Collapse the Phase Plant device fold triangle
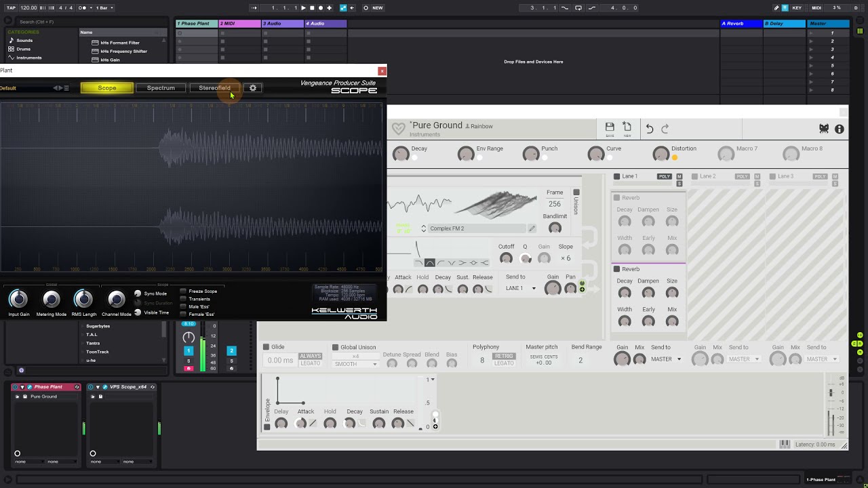Screen dimensions: 868x488 [22, 387]
